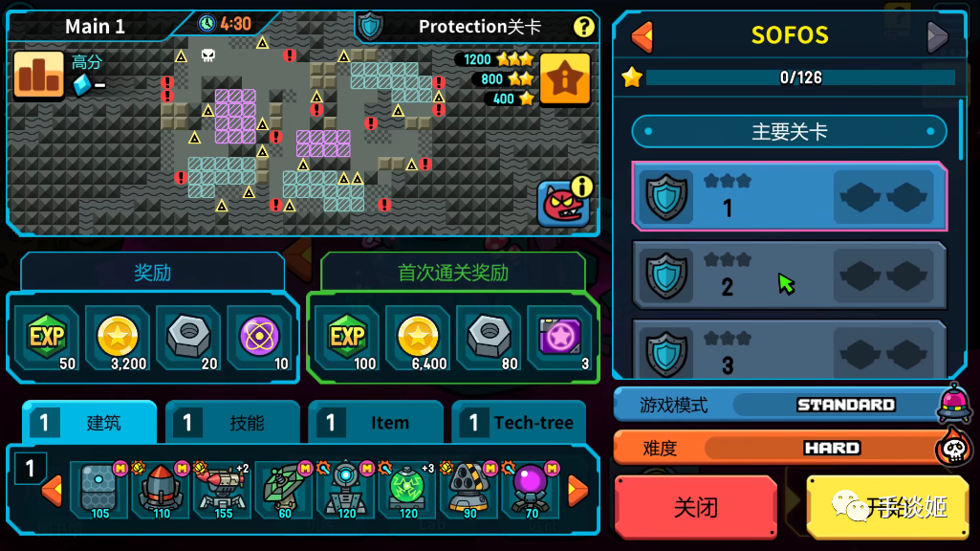The image size is (980, 551).
Task: Click the camera reward icon with 3
Action: point(560,339)
